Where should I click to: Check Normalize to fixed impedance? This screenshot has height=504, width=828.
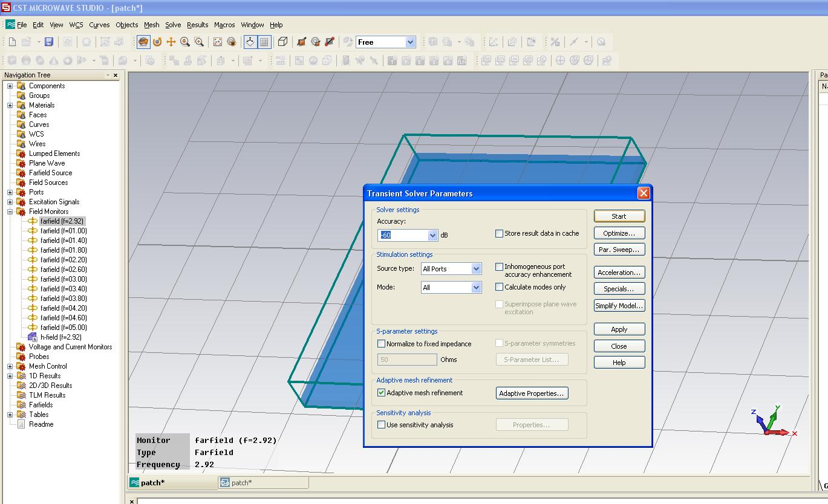pos(382,344)
